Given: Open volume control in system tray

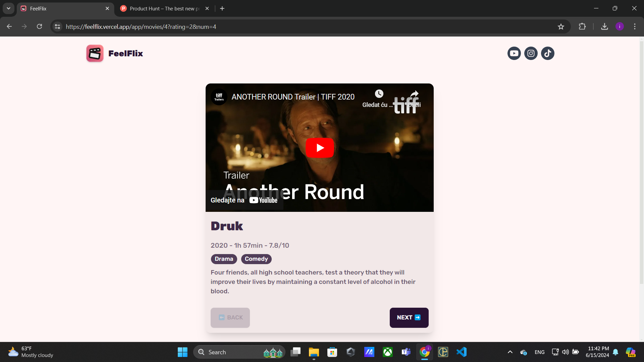Looking at the screenshot, I should click(565, 352).
